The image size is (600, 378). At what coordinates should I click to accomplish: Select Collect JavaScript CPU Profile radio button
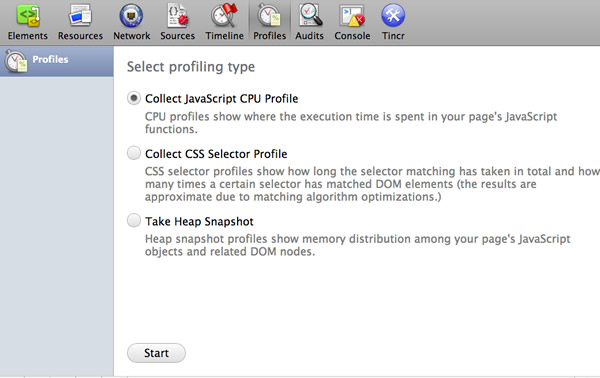click(x=134, y=98)
